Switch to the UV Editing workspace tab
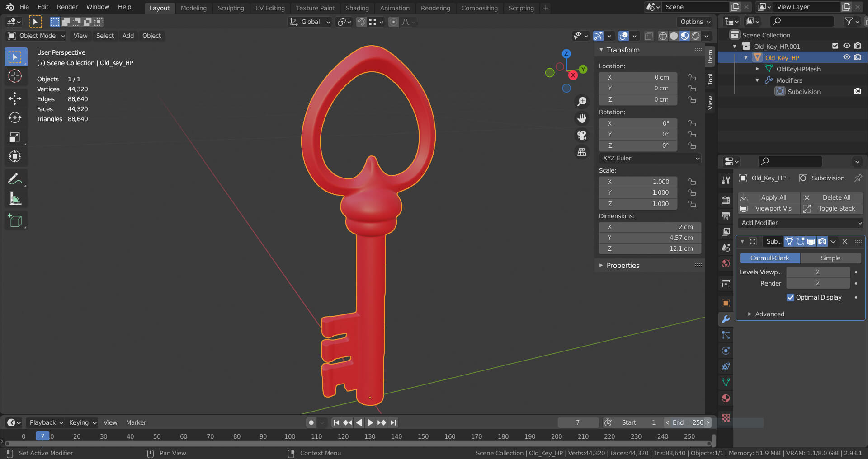The height and width of the screenshot is (459, 868). point(270,8)
